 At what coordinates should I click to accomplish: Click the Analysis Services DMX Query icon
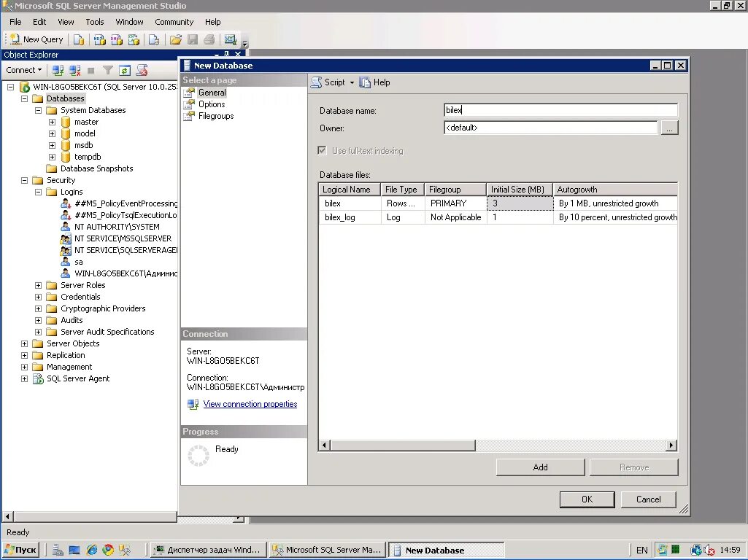tap(117, 39)
